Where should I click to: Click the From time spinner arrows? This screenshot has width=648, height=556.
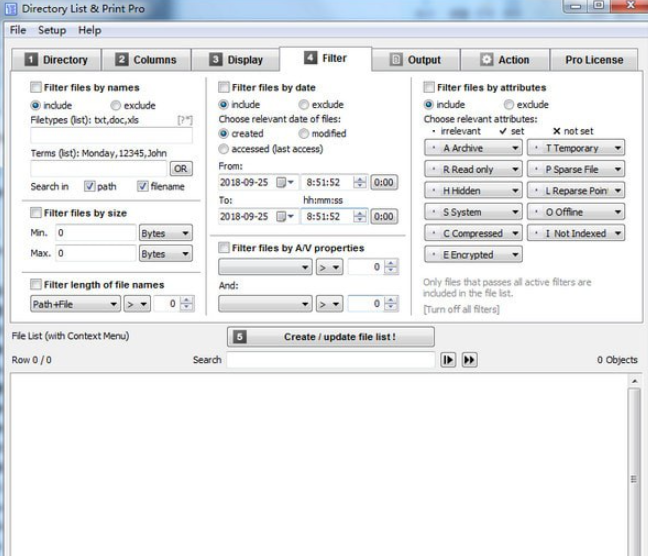pos(360,182)
